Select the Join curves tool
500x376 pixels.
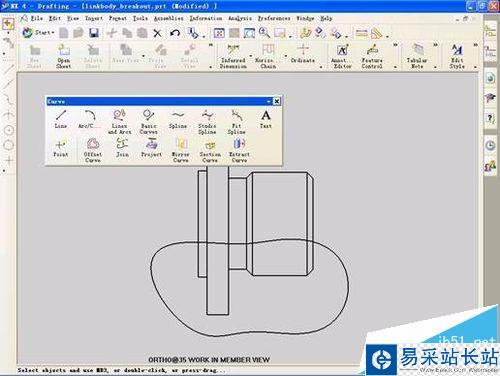pyautogui.click(x=122, y=148)
